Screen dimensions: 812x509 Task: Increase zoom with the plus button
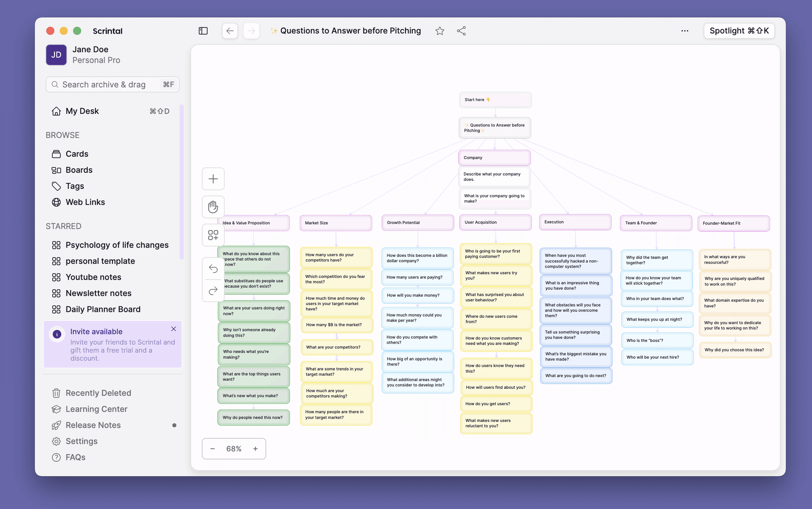255,449
